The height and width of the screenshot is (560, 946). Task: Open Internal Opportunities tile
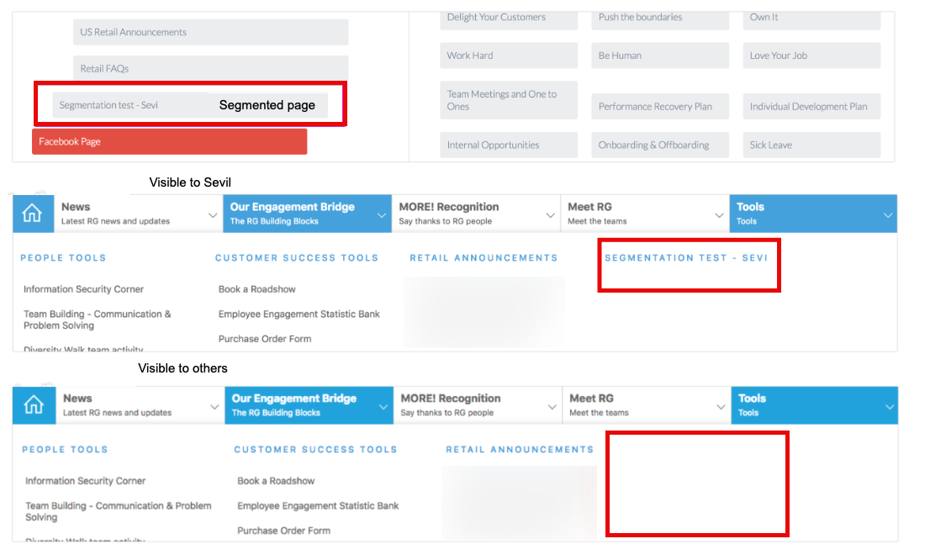[x=508, y=145]
